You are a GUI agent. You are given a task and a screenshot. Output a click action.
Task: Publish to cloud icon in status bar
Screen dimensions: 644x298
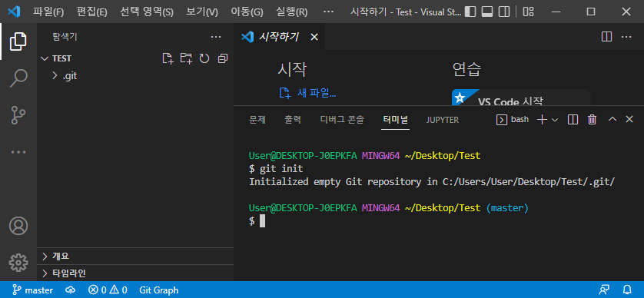[x=70, y=290]
